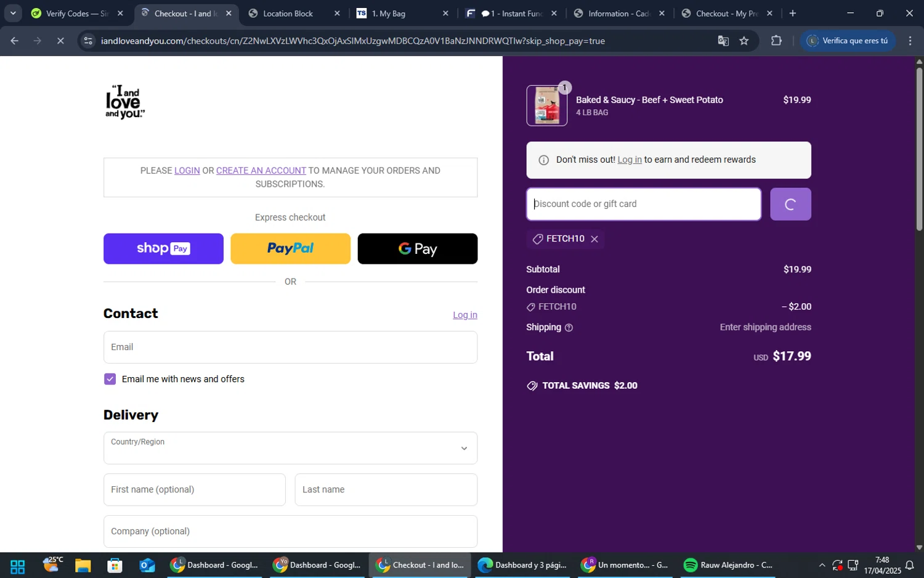Click the info icon in rewards notice
924x578 pixels.
(543, 160)
